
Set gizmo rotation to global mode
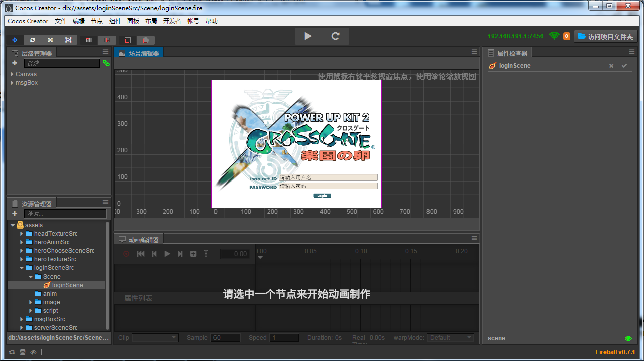145,40
